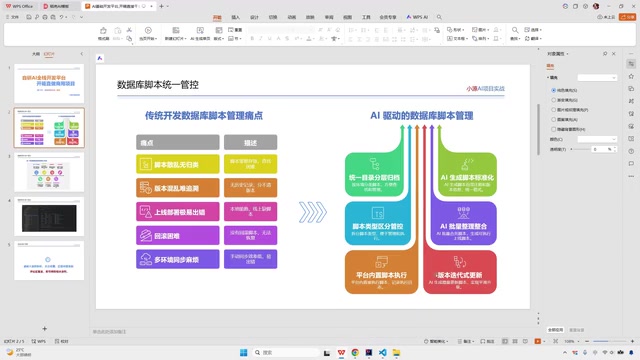The width and height of the screenshot is (640, 360).
Task: Click the italic I formatting icon
Action: click(x=260, y=38)
